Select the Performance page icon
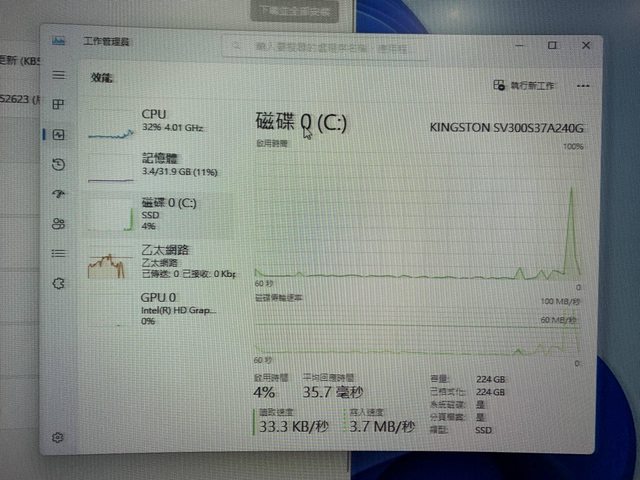640x480 pixels. point(59,135)
